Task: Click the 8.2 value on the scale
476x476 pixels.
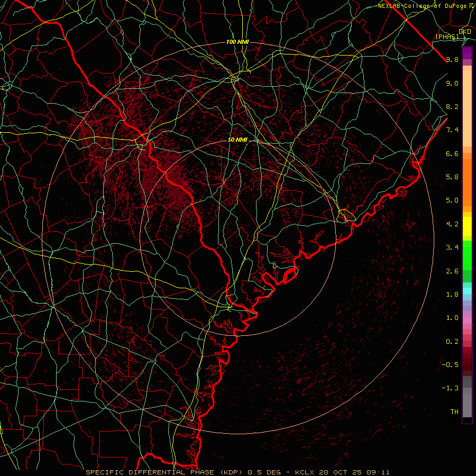Action: 452,107
